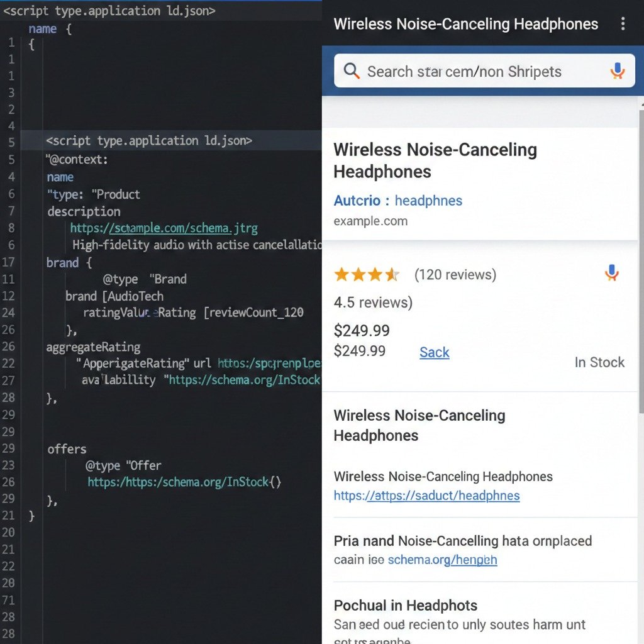644x644 pixels.
Task: Click the 'In Stock' availability label
Action: pos(599,362)
